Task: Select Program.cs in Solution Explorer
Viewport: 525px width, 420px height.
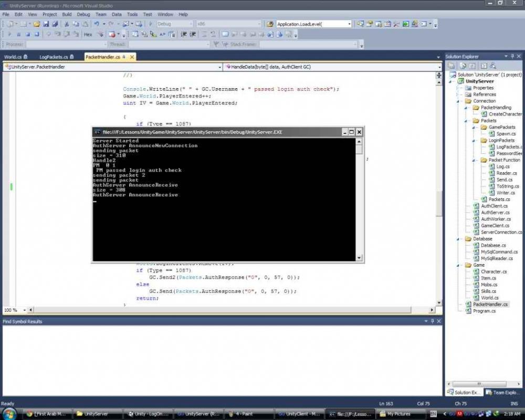Action: [x=484, y=311]
